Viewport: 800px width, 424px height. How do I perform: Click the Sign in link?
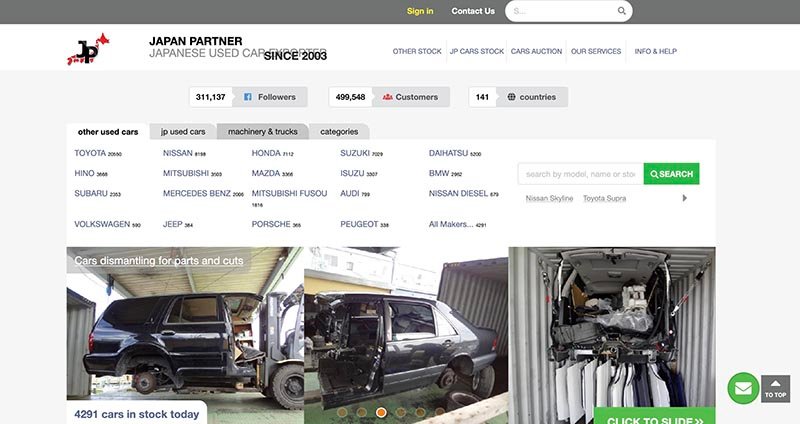420,11
